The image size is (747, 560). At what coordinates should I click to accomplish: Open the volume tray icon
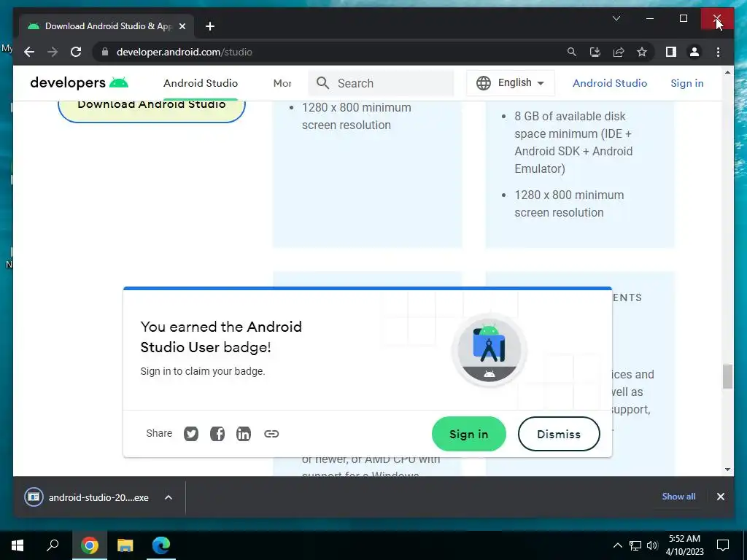point(651,545)
